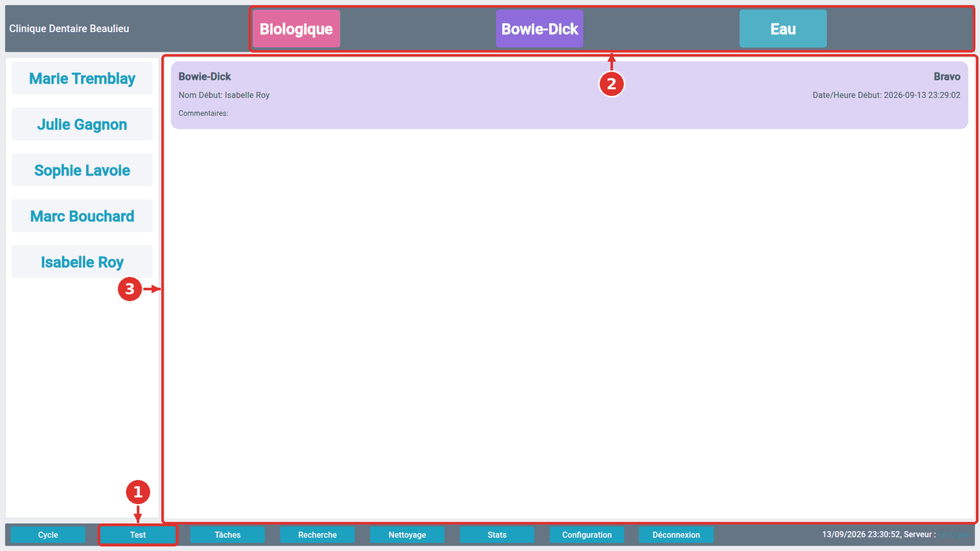Viewport: 980px width, 551px height.
Task: View the Stats section
Action: point(497,535)
